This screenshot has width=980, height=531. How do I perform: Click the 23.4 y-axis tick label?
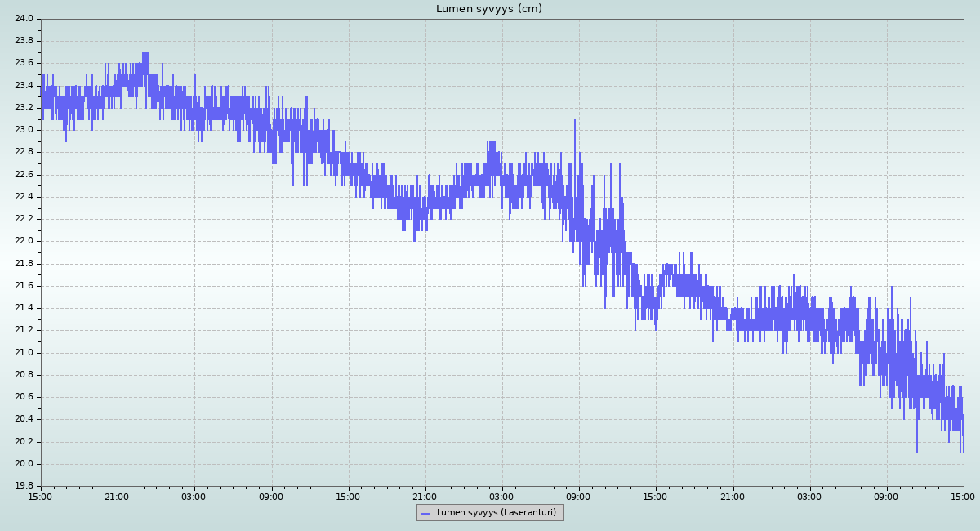coord(24,86)
